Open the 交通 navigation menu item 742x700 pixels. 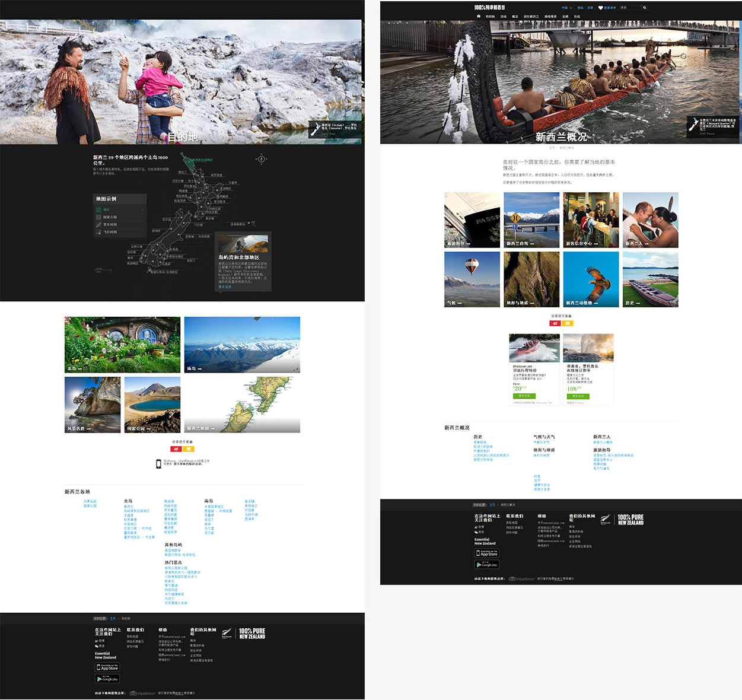(565, 17)
